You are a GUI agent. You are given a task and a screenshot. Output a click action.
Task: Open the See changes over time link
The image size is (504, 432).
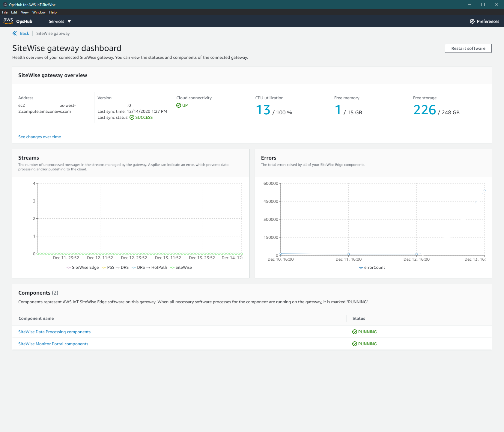point(39,137)
